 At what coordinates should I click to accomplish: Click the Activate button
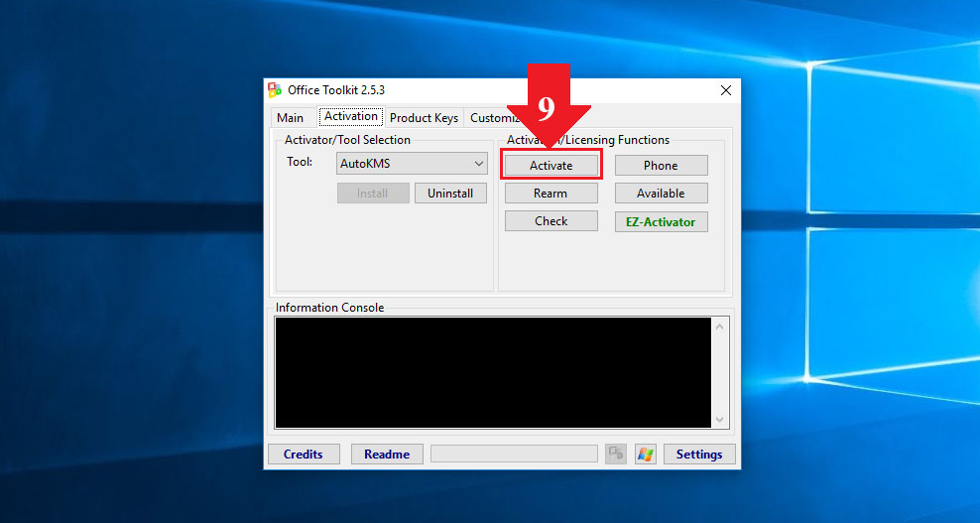[551, 165]
